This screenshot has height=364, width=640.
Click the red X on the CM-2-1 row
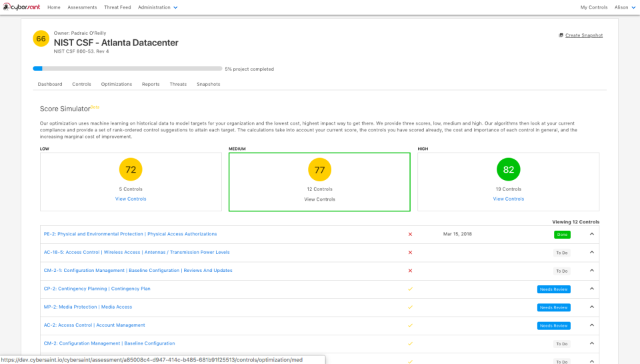pyautogui.click(x=410, y=271)
